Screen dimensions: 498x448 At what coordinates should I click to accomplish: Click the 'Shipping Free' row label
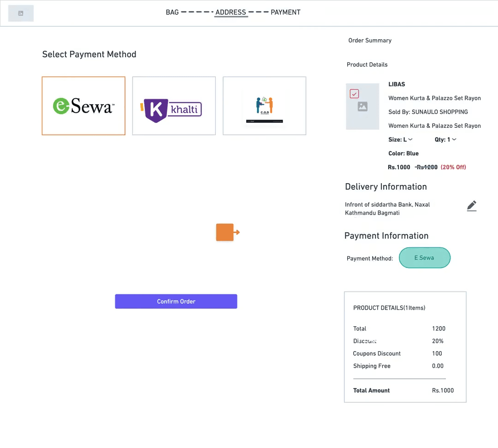click(x=372, y=366)
